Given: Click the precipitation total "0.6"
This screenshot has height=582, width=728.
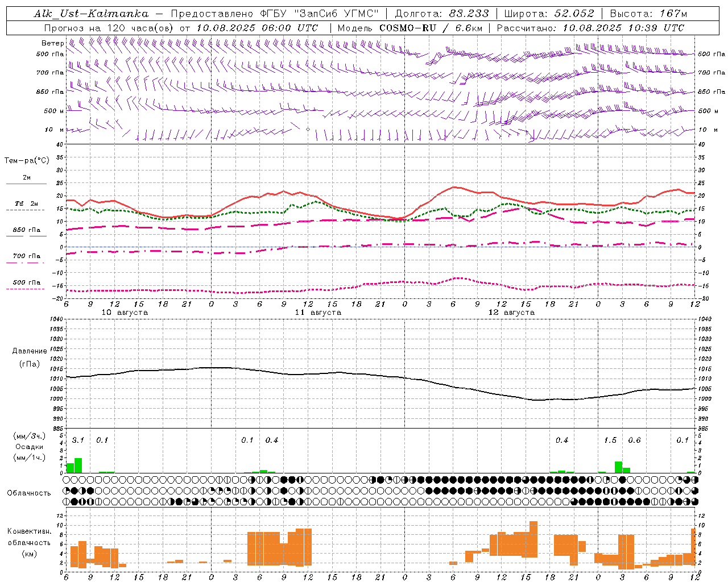Looking at the screenshot, I should pyautogui.click(x=634, y=440).
